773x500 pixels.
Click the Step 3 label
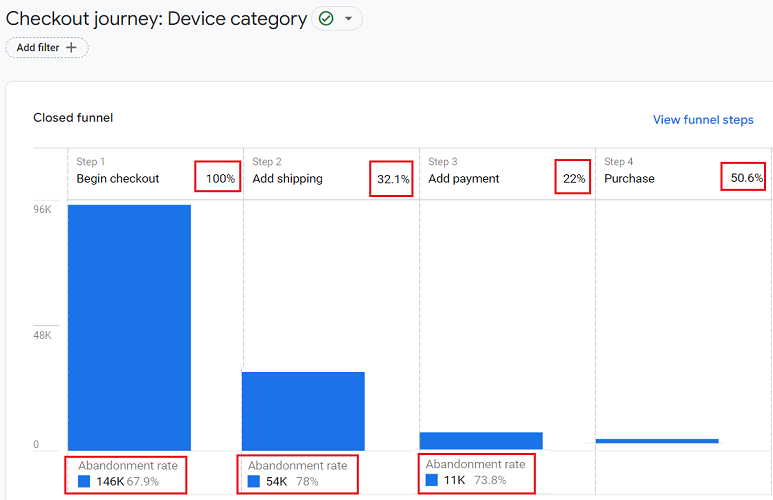click(443, 162)
